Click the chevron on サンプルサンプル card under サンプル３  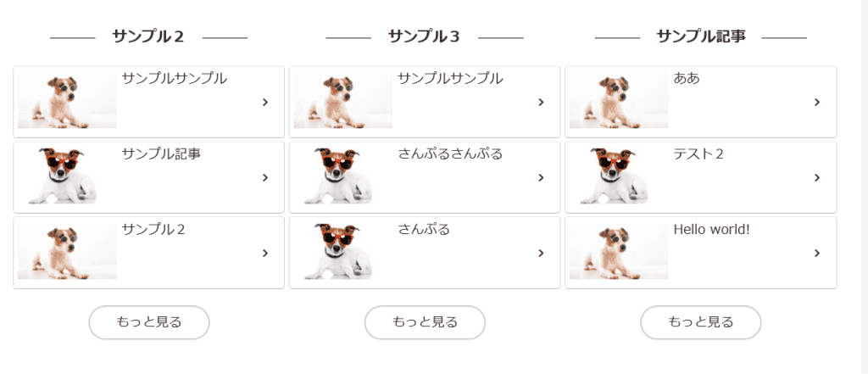point(541,102)
